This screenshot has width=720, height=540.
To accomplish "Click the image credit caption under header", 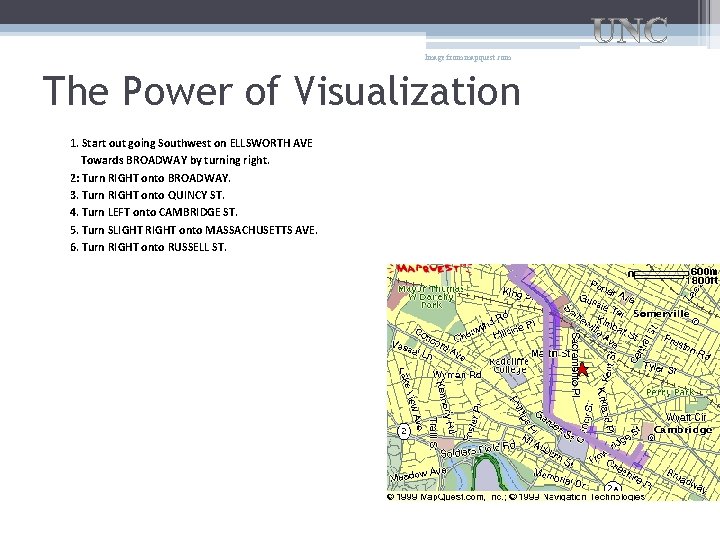I will (x=468, y=57).
